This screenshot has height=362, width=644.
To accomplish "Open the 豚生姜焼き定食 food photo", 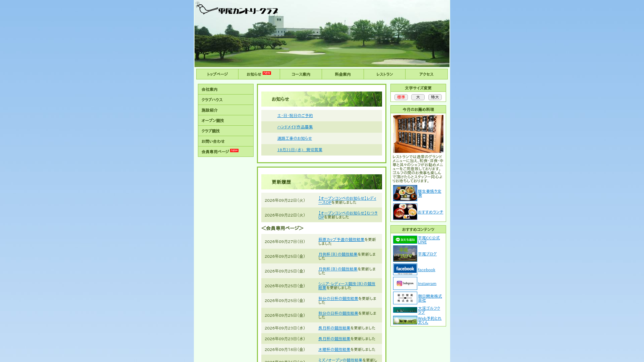I will [x=405, y=193].
